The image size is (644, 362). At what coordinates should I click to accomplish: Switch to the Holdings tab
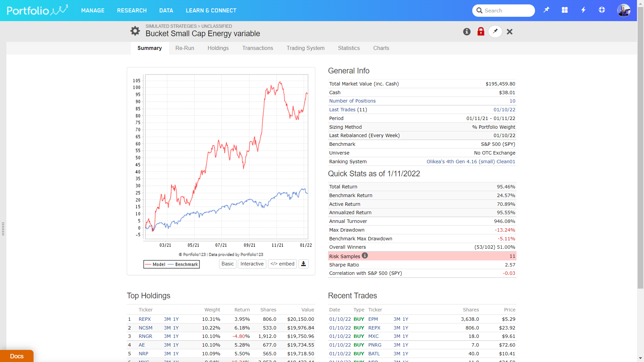click(218, 48)
